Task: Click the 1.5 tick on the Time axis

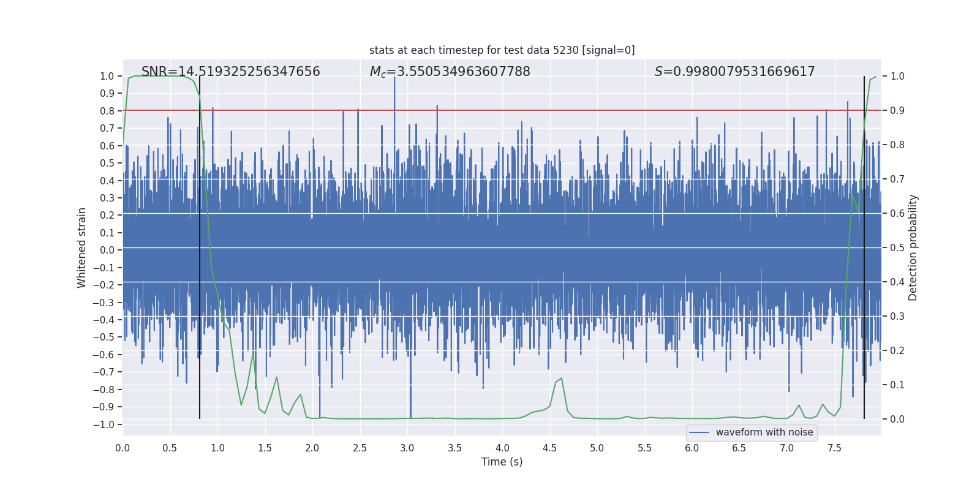Action: pos(265,448)
